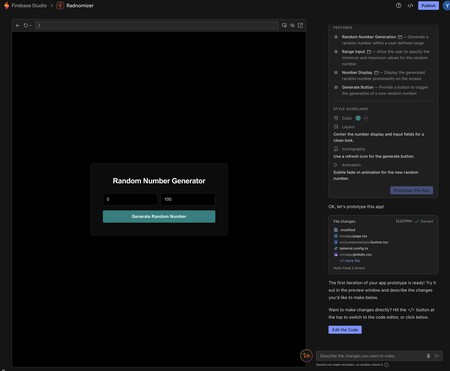Click the Range Input feature title
Image resolution: width=450 pixels, height=371 pixels.
pyautogui.click(x=353, y=52)
